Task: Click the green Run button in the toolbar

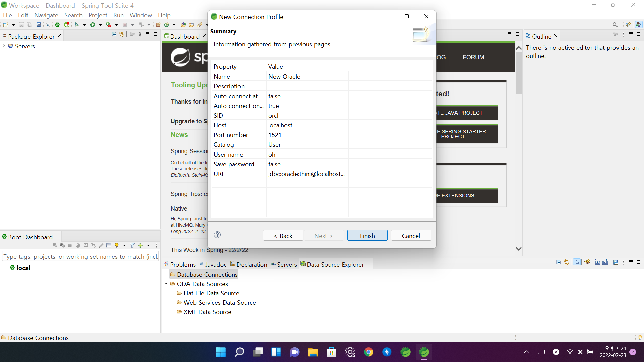Action: (x=93, y=25)
